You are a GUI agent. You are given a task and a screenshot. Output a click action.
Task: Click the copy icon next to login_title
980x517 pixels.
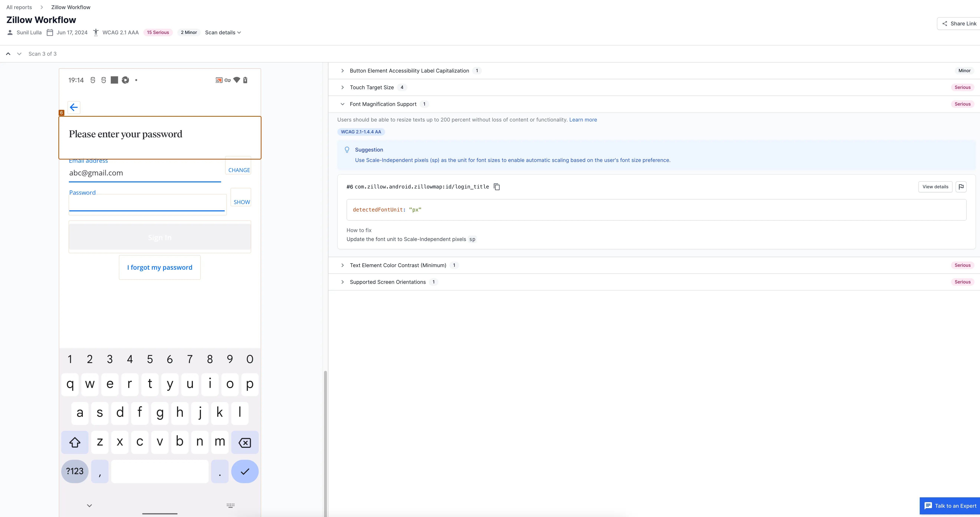click(x=496, y=187)
